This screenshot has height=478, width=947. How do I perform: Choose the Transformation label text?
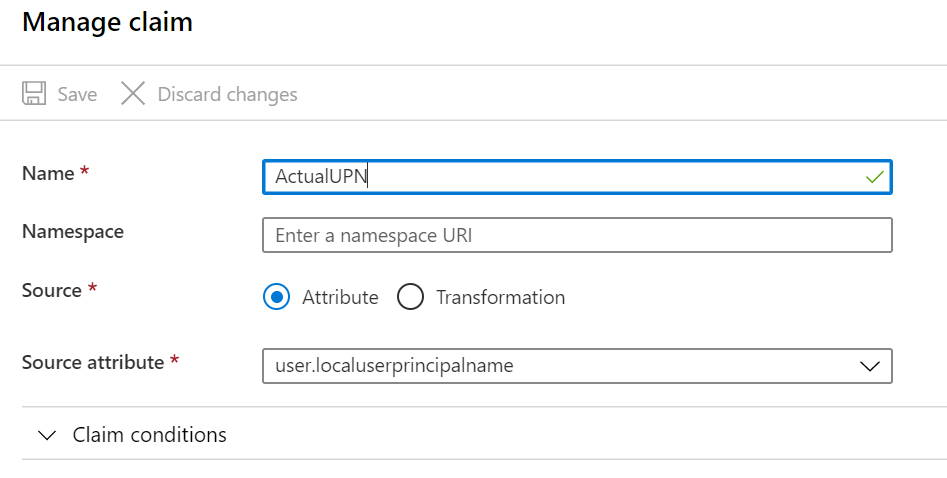pyautogui.click(x=501, y=297)
